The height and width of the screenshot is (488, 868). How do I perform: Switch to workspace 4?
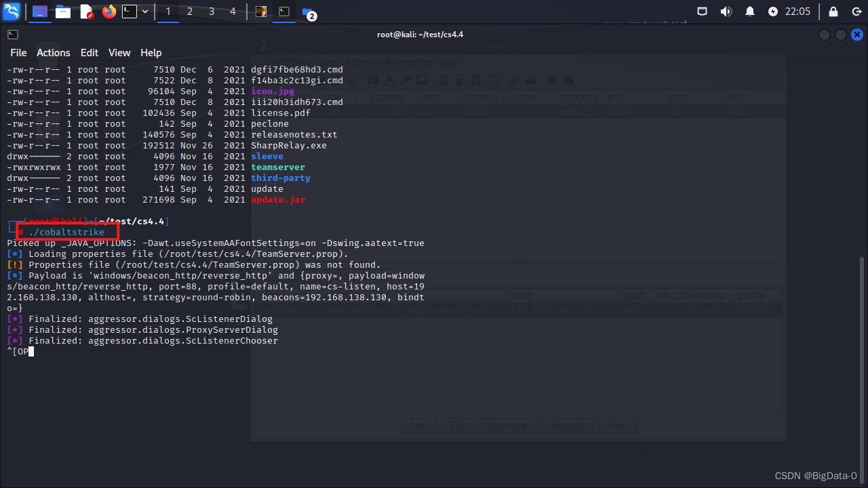point(233,12)
